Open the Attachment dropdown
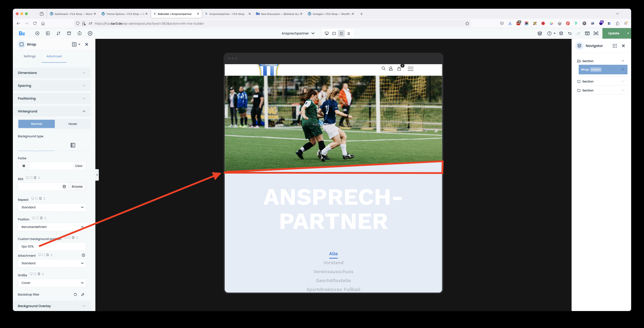The width and height of the screenshot is (644, 328). tap(52, 263)
